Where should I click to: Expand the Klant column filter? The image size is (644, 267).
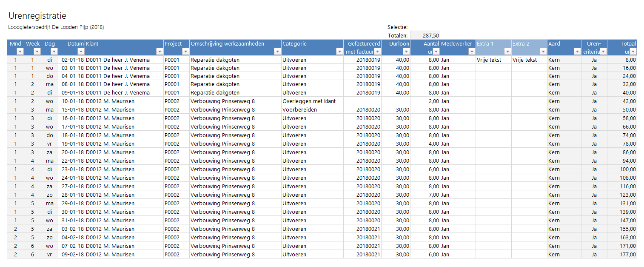click(x=160, y=52)
